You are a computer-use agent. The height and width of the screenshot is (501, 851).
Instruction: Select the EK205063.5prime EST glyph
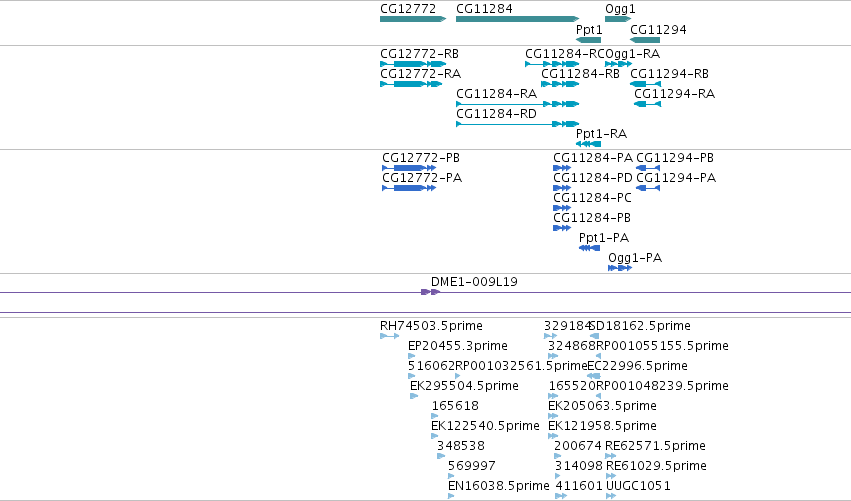pos(553,416)
